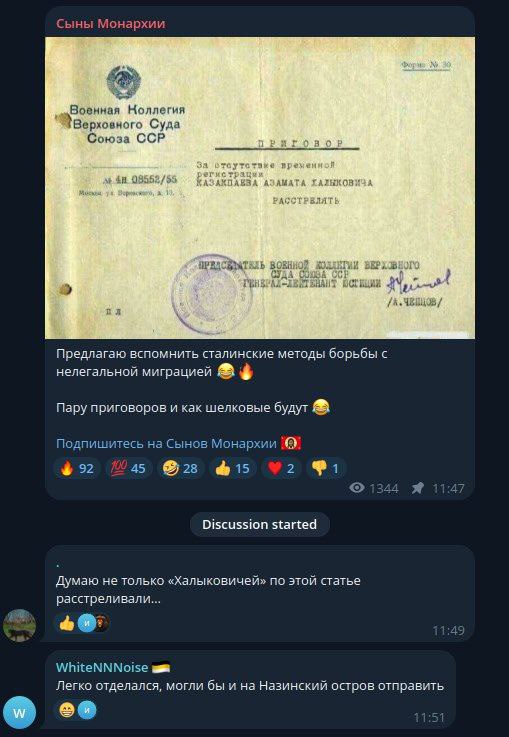Click the dot username of first commenter
This screenshot has height=737, width=509.
(x=58, y=565)
